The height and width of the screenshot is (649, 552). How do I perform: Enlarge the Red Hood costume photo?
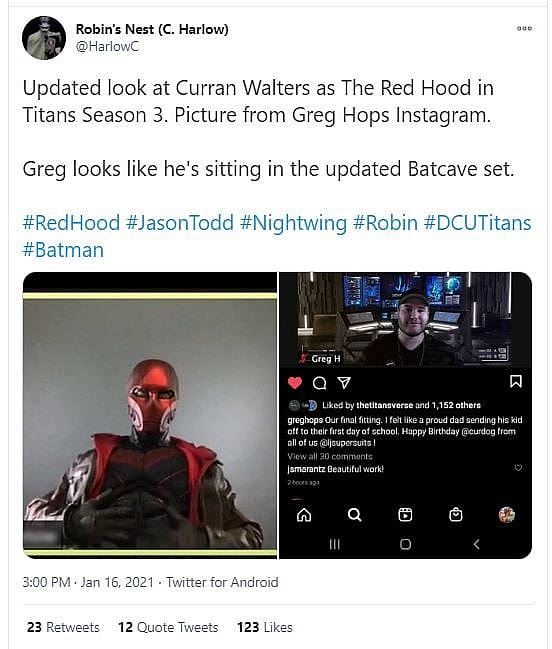(x=150, y=415)
